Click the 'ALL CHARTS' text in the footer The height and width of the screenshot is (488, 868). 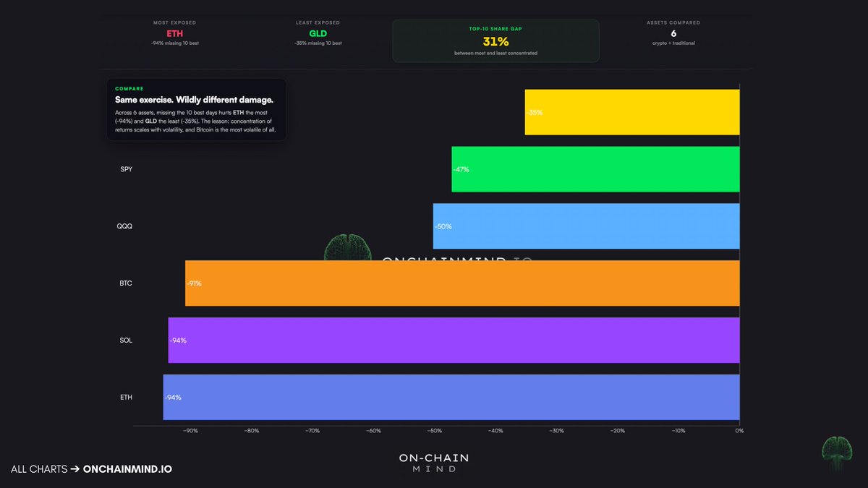pos(39,469)
